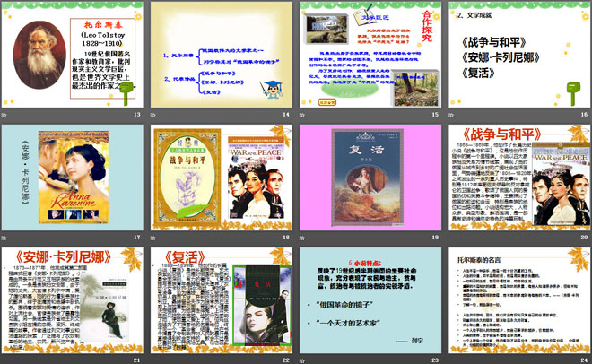The width and height of the screenshot is (592, 364).
Task: Click the transition icon under slide 18
Action: coord(152,238)
